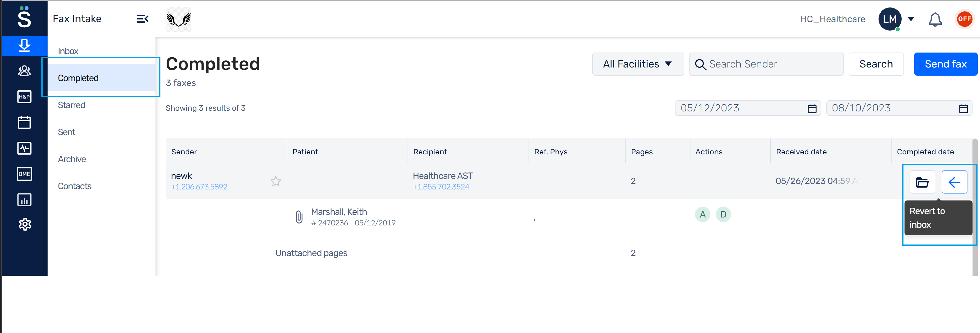Click recipient phone number +1.855.702.3524
Image resolution: width=980 pixels, height=333 pixels.
coord(441,187)
